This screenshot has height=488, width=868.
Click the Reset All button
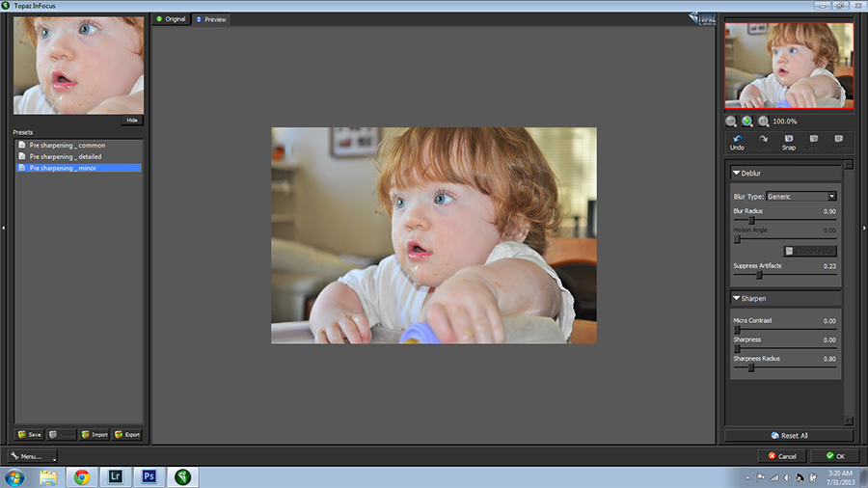tap(788, 435)
